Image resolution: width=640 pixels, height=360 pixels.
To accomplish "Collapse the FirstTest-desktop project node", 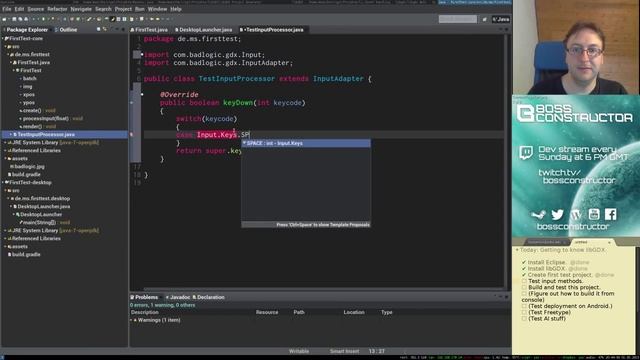I will tap(3, 182).
